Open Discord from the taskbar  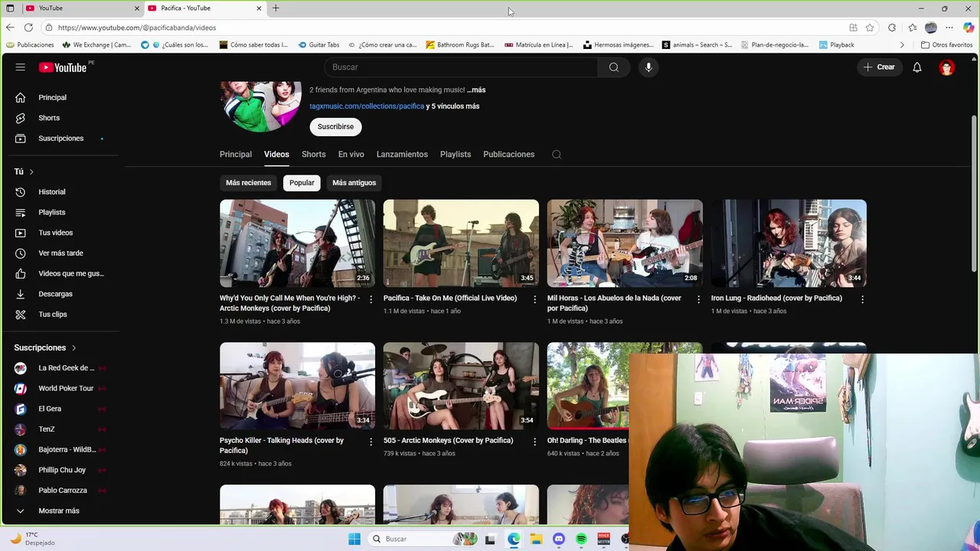pyautogui.click(x=559, y=539)
